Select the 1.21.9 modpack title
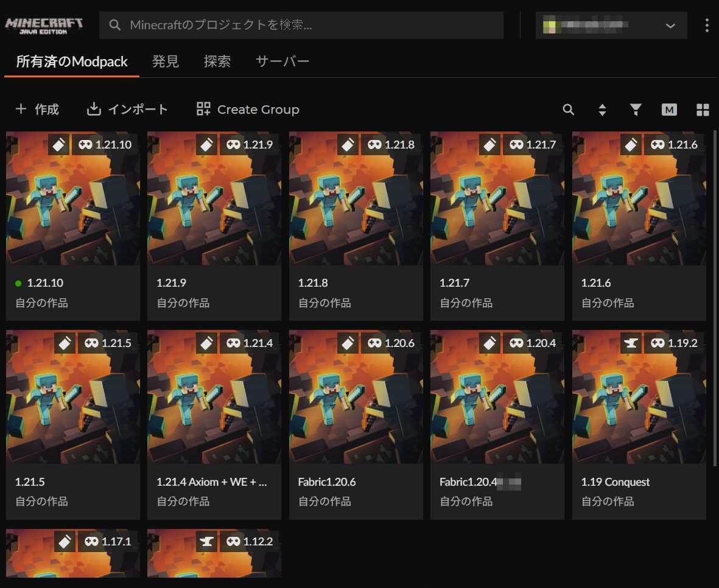 (x=171, y=283)
